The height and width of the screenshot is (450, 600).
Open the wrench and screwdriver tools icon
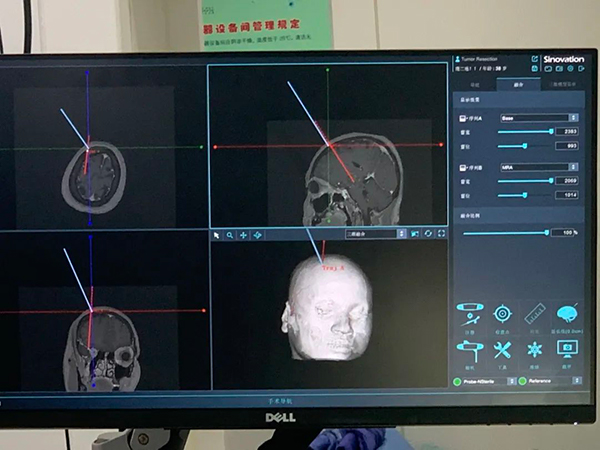(502, 350)
